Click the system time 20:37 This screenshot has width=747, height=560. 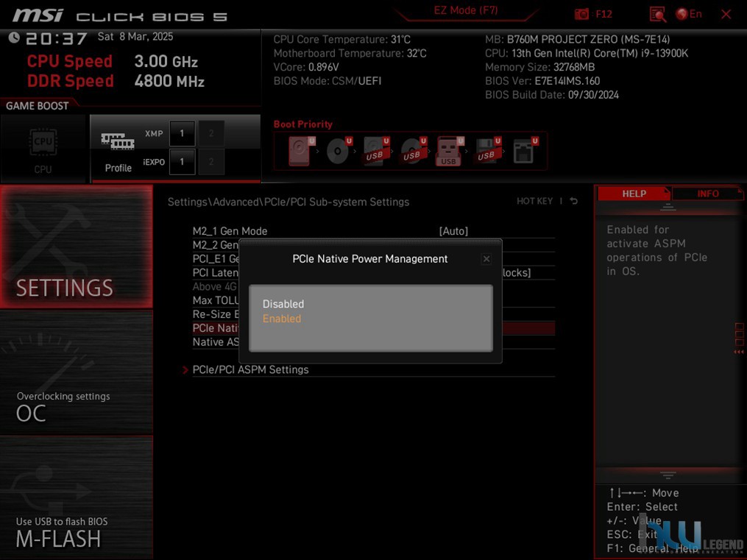[x=56, y=38]
